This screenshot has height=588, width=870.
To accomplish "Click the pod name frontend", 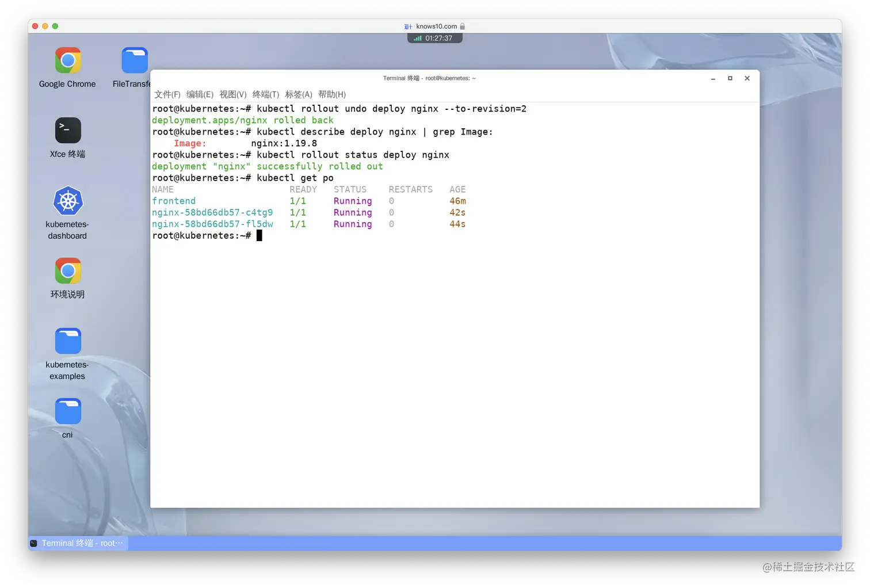I will click(174, 201).
